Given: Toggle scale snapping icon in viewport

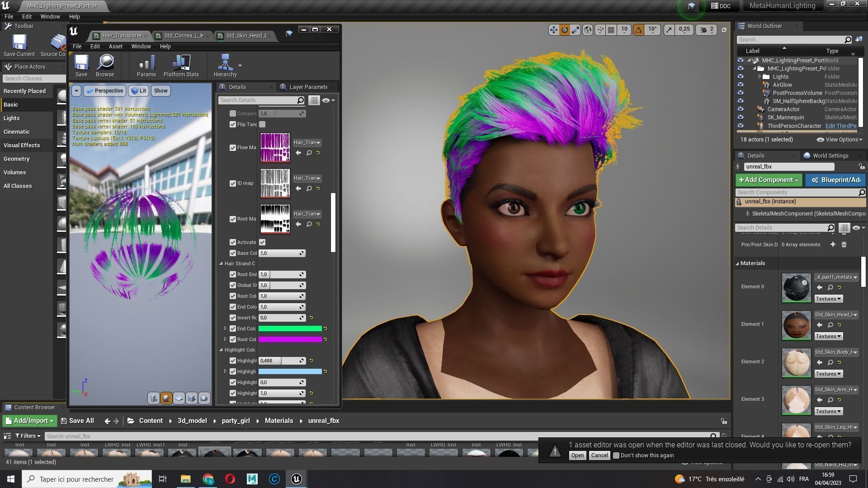Looking at the screenshot, I should click(x=669, y=30).
